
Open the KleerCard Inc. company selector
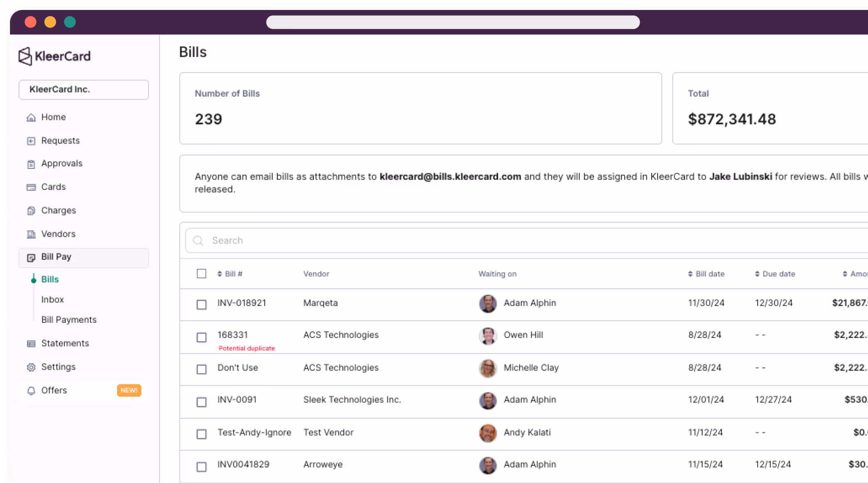click(x=83, y=90)
